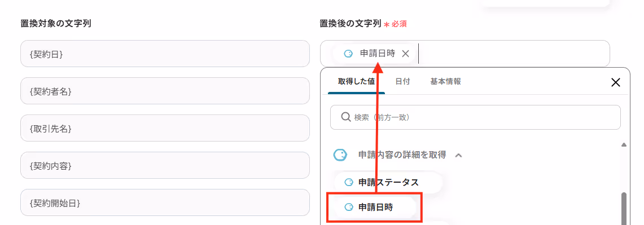Image resolution: width=644 pixels, height=225 pixels.
Task: Switch to the 取得した値 tab
Action: [356, 81]
